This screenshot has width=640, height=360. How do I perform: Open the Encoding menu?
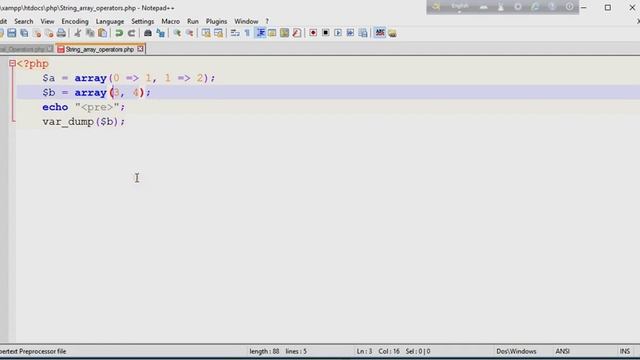(75, 21)
